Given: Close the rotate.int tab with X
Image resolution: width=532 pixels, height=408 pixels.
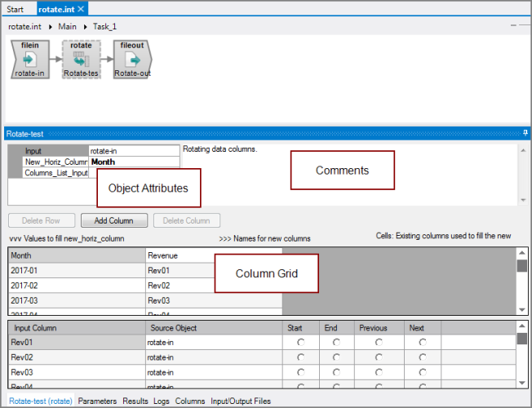Looking at the screenshot, I should [81, 9].
